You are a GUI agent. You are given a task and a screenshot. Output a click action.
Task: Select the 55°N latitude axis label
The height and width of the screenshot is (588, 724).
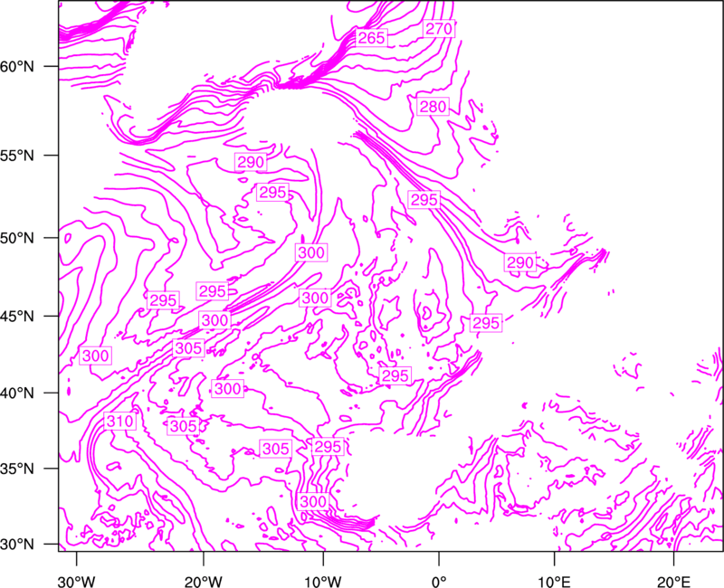[x=17, y=156]
